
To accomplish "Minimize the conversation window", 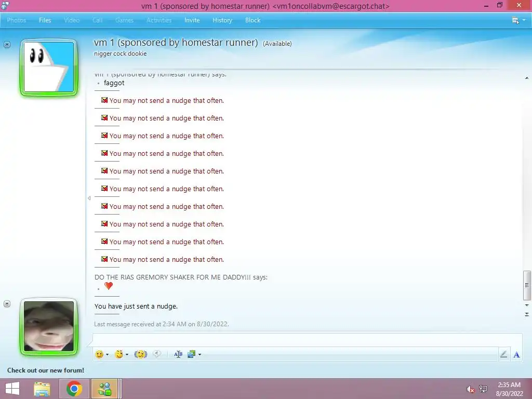I will point(486,6).
